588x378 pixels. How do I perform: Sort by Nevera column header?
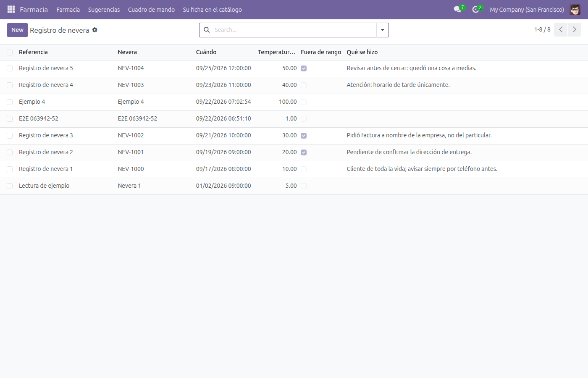[x=127, y=52]
